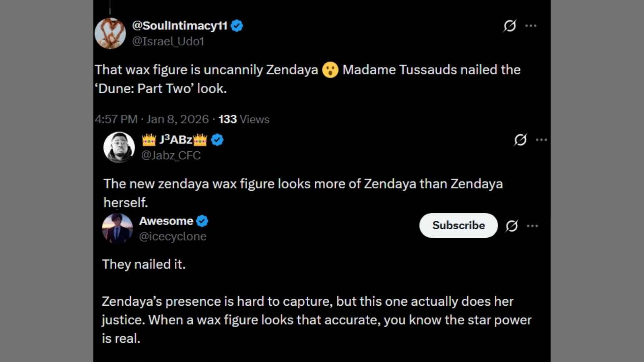Screen dimensions: 644x362
Task: Click the Grok icon on SoulIntimacy11's post
Action: click(x=510, y=25)
